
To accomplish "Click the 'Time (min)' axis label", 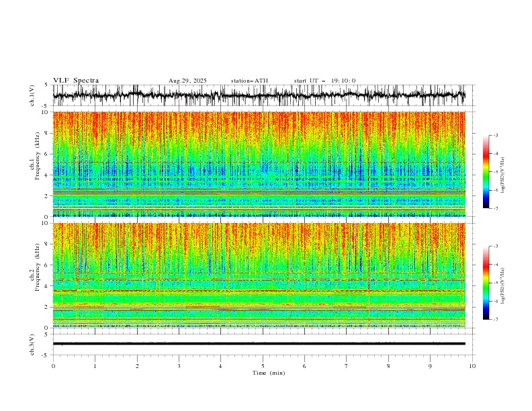I will point(269,373).
